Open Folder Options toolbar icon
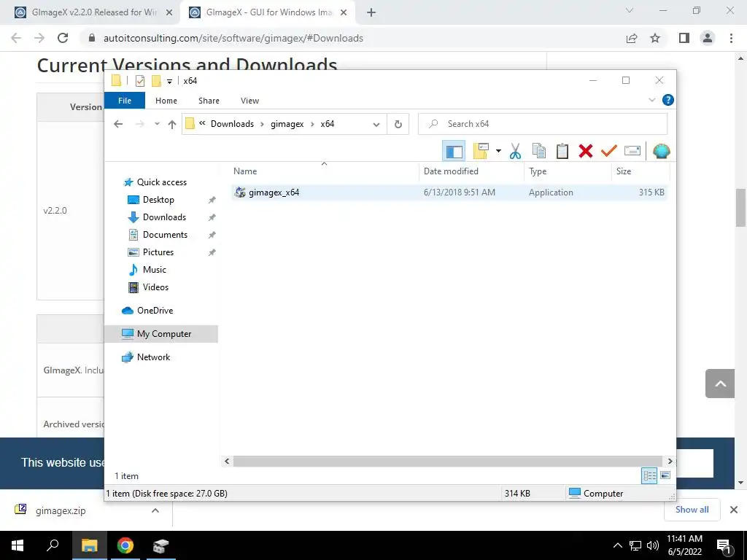Viewport: 747px width, 560px height. click(x=481, y=152)
